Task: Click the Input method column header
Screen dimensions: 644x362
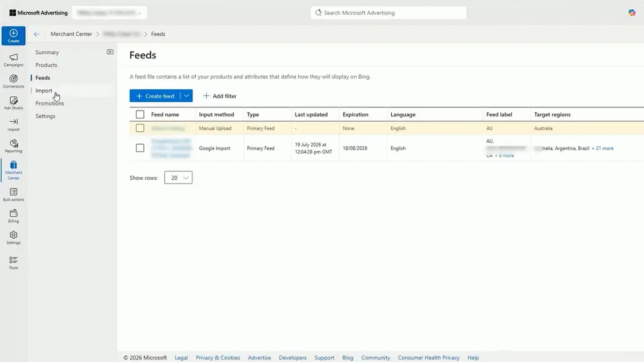Action: (x=216, y=114)
